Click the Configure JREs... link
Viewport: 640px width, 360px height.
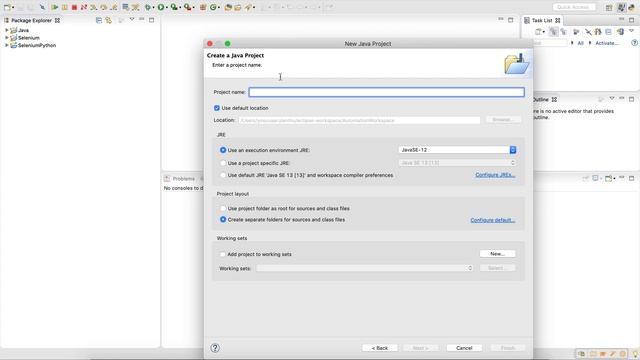495,175
